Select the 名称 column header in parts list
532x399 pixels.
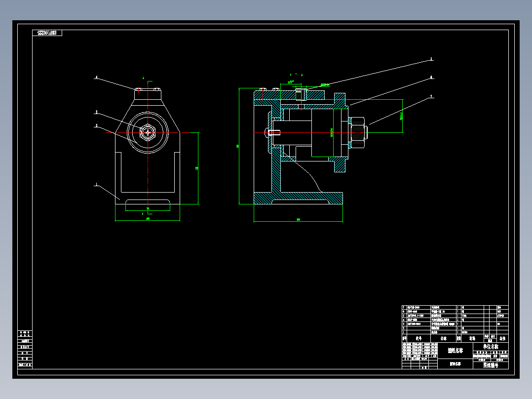tap(444, 339)
